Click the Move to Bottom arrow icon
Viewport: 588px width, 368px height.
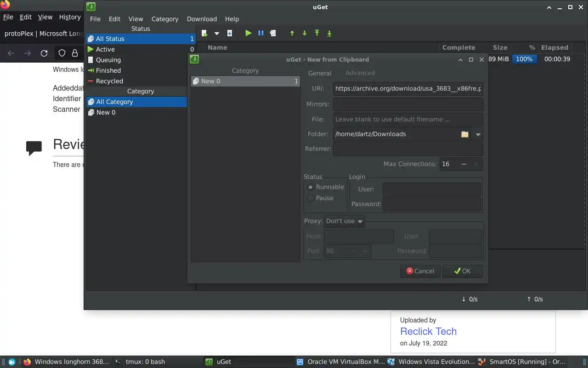click(329, 33)
